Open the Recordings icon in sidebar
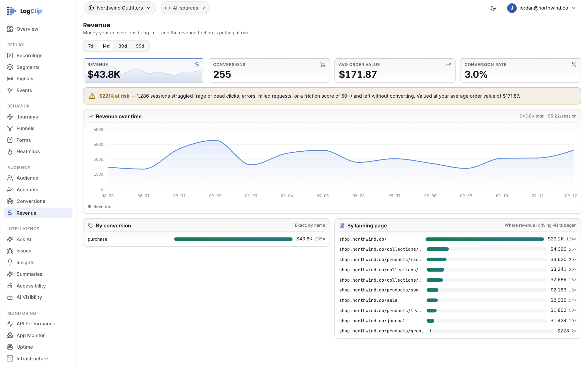 click(10, 55)
